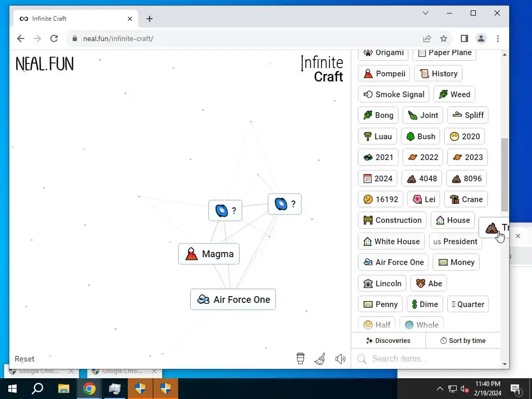Viewport: 532px width, 399px height.
Task: Select the Money item
Action: coord(456,262)
